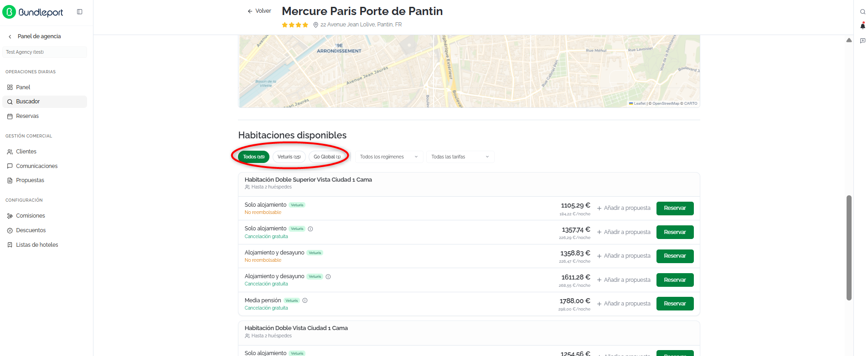The image size is (868, 356).
Task: Añadir a propuesta for 1358,83 € rate
Action: coord(624,256)
